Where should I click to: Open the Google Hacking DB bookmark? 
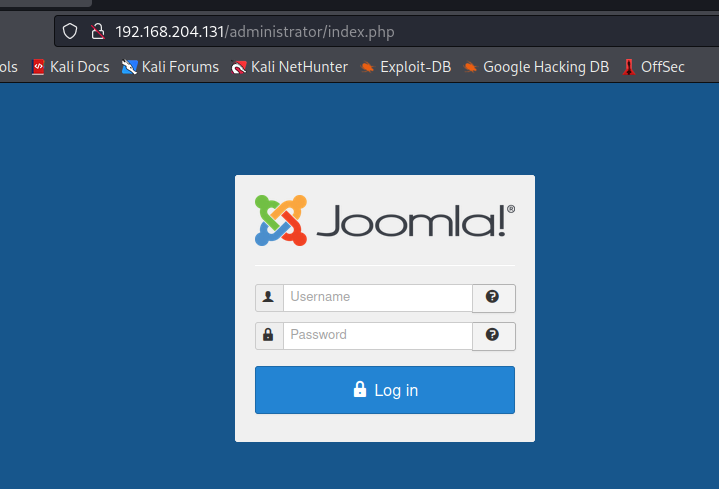point(536,67)
